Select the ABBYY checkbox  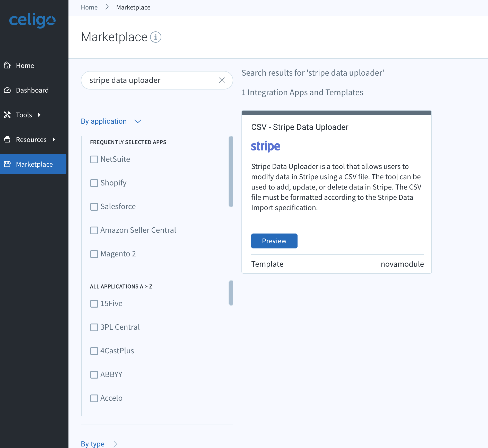94,374
